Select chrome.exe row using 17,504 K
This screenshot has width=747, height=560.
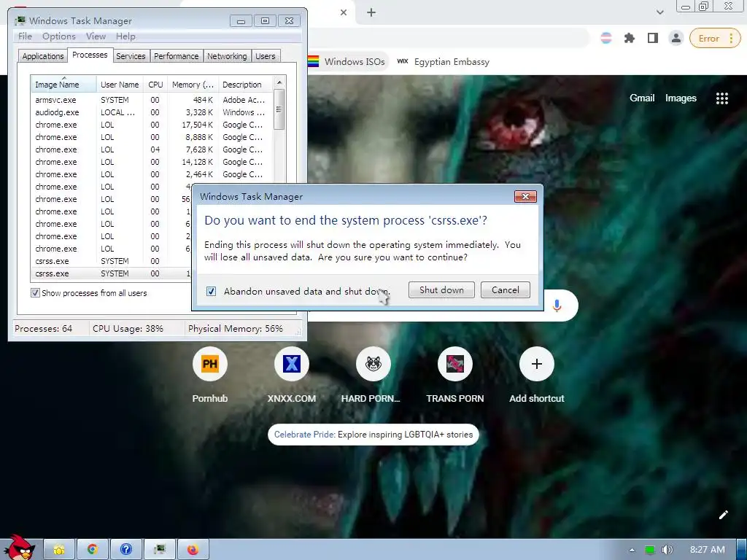pos(152,125)
